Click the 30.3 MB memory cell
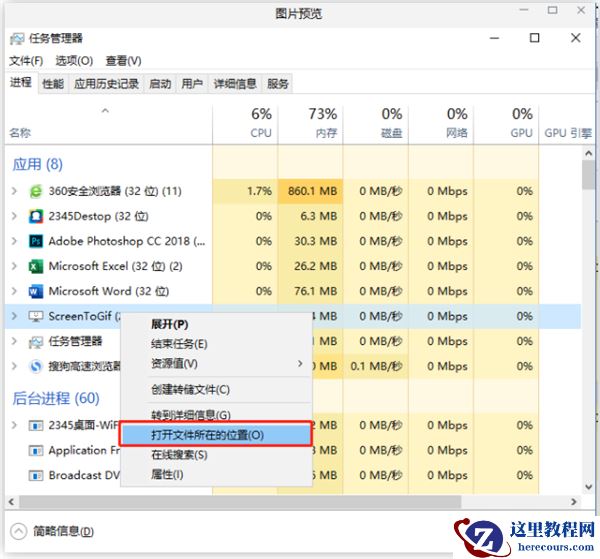 pyautogui.click(x=310, y=241)
